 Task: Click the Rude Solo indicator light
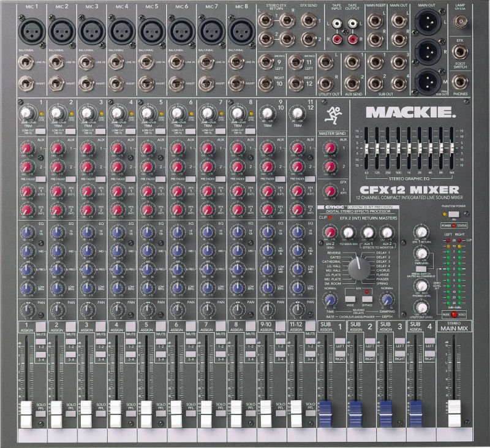click(454, 314)
